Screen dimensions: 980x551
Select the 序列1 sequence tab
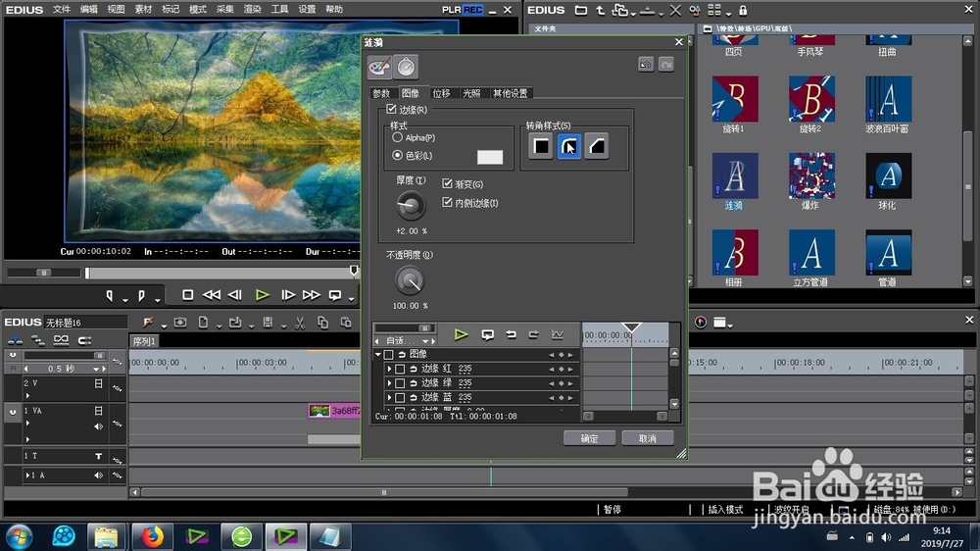point(144,341)
